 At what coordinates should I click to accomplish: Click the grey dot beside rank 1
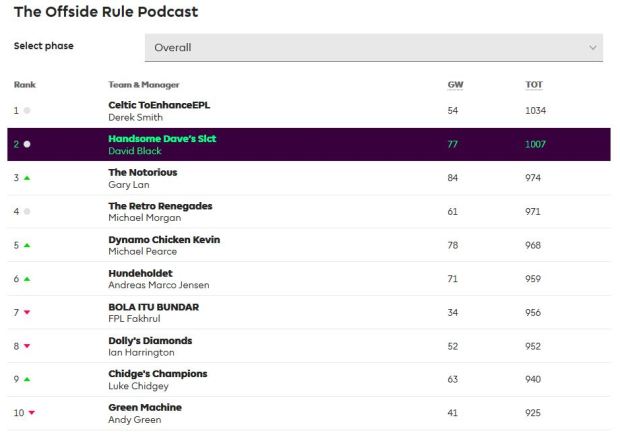coord(27,110)
